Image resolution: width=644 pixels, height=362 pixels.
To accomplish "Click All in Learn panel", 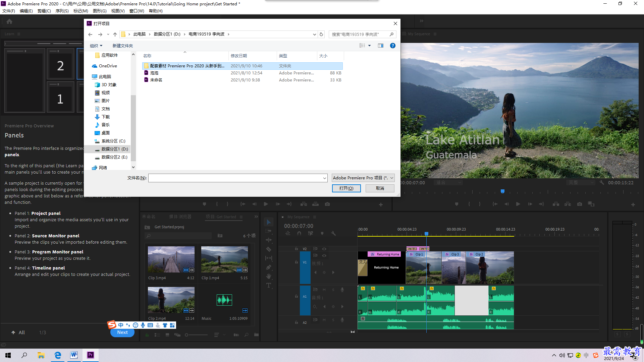I will (x=18, y=333).
